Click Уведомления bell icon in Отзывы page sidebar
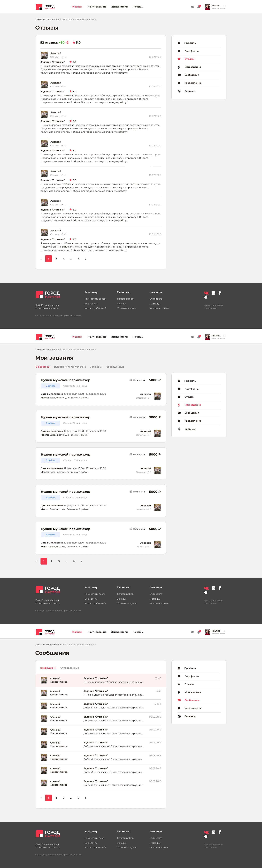The image size is (262, 868). tap(179, 83)
